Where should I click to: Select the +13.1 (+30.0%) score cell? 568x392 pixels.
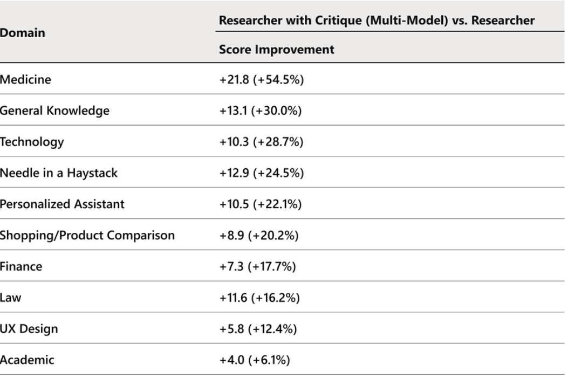pos(261,111)
